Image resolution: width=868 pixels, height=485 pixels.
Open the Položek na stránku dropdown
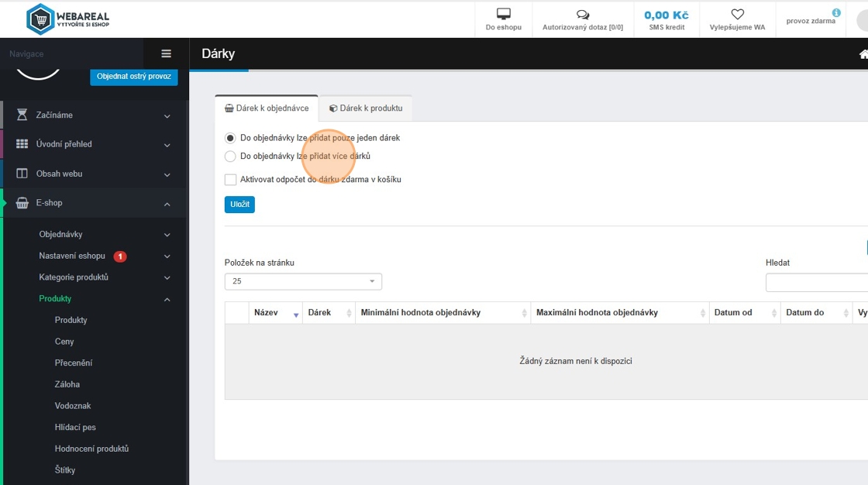pos(303,281)
